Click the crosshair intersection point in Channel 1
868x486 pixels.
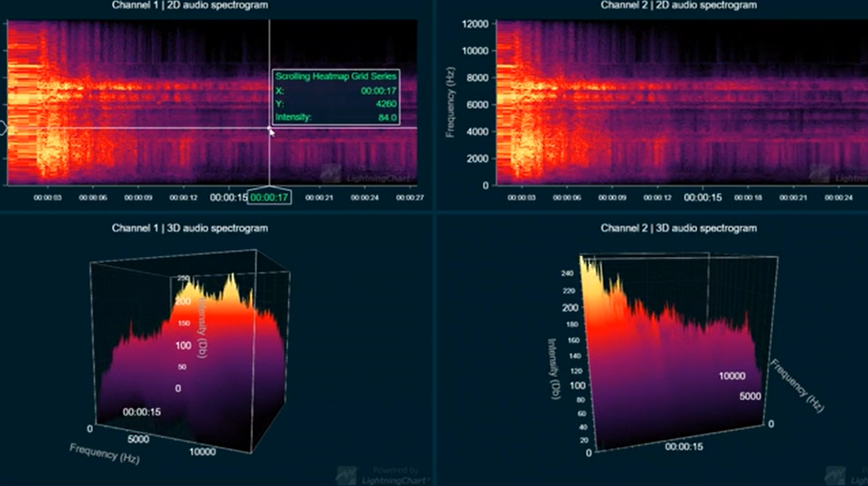pyautogui.click(x=269, y=128)
